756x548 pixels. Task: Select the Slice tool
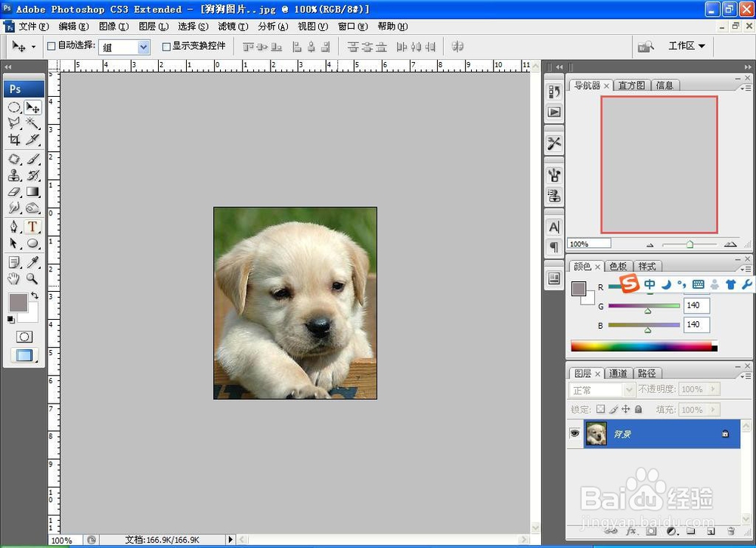tap(33, 140)
